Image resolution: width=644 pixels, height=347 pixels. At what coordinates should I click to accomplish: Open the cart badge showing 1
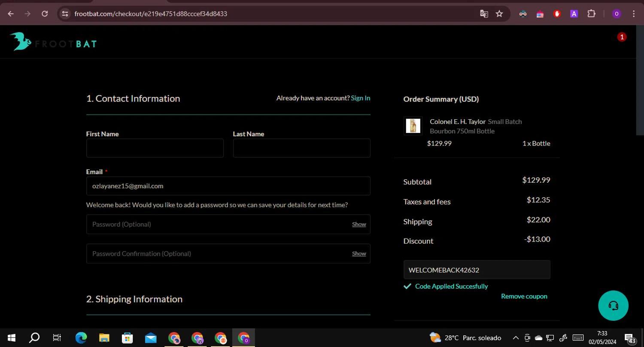pos(622,37)
